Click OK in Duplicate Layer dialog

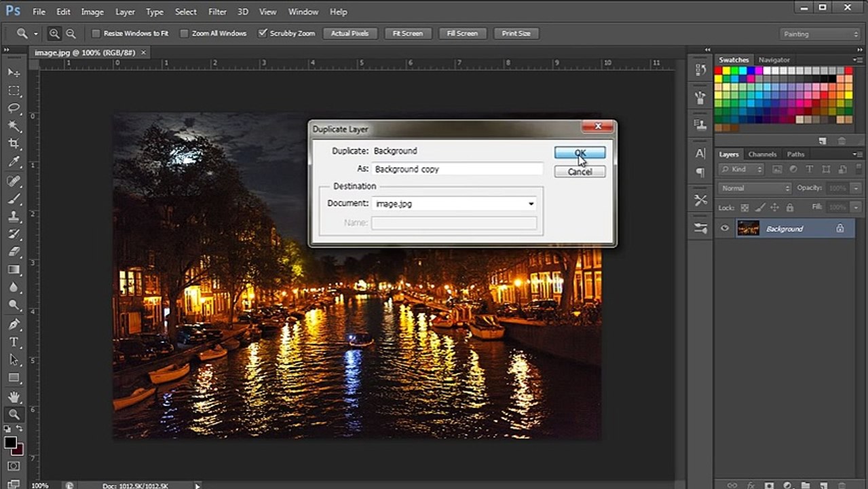coord(580,153)
